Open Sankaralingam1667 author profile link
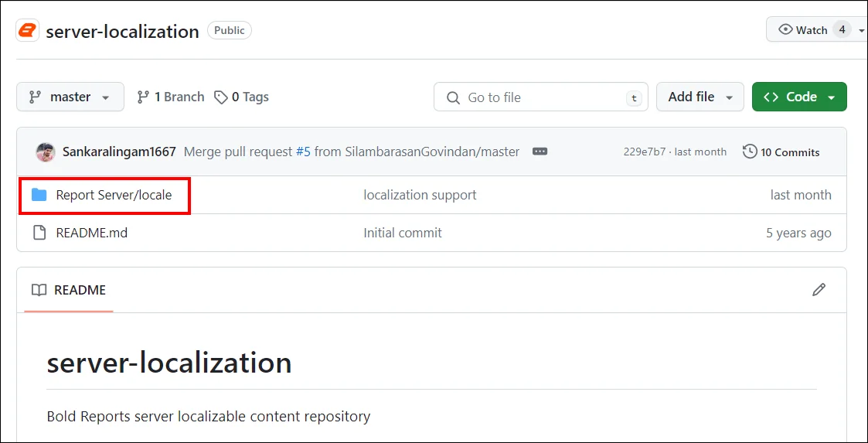 (x=120, y=152)
